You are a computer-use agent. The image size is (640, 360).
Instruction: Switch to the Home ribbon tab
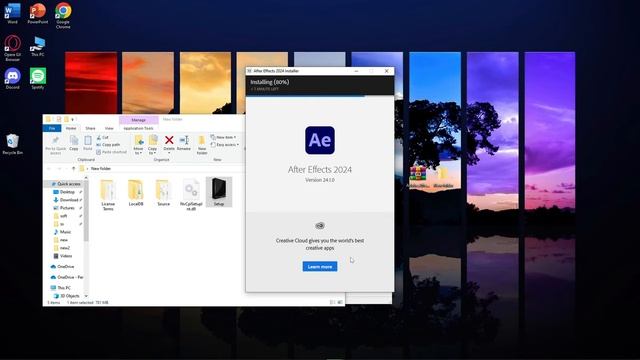tap(71, 128)
